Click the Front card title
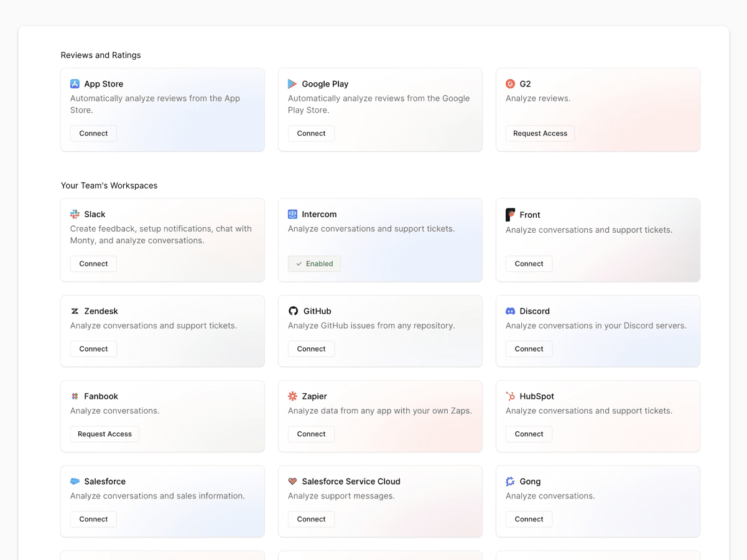The image size is (747, 560). point(530,215)
